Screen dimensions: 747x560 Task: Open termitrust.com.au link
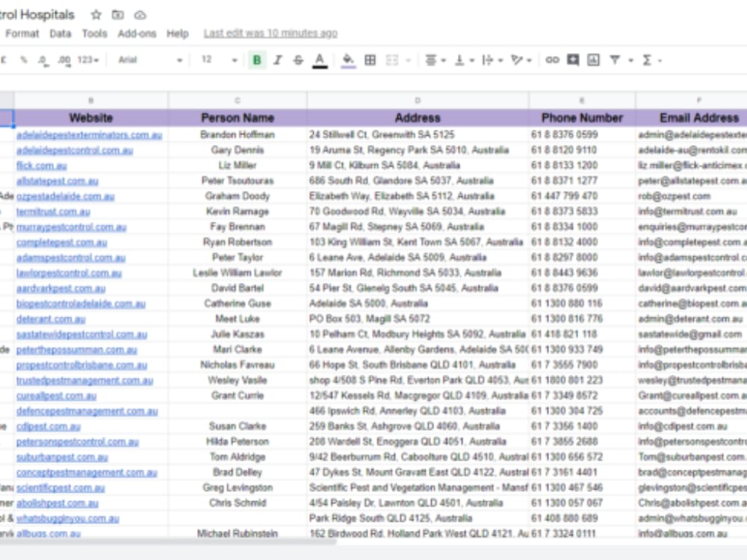[53, 212]
